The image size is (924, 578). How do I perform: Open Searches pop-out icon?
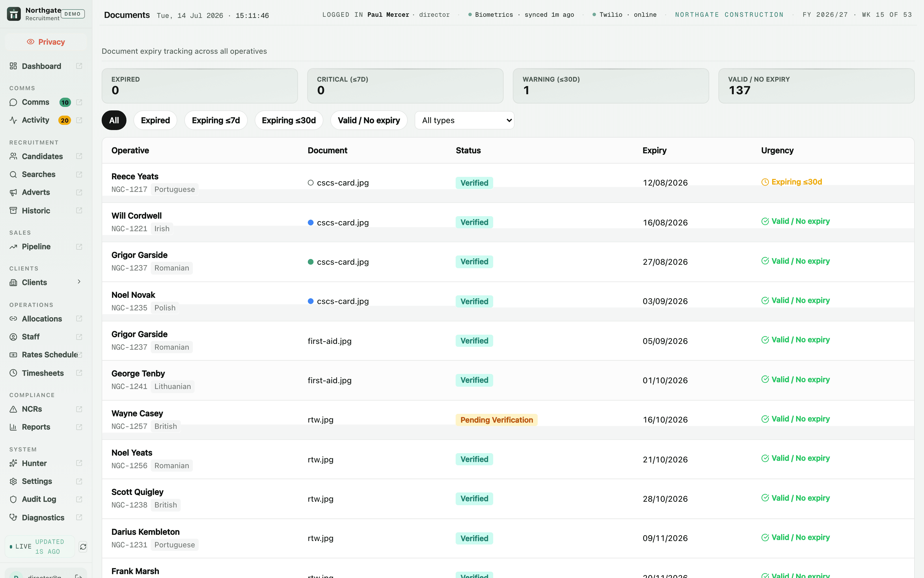79,174
